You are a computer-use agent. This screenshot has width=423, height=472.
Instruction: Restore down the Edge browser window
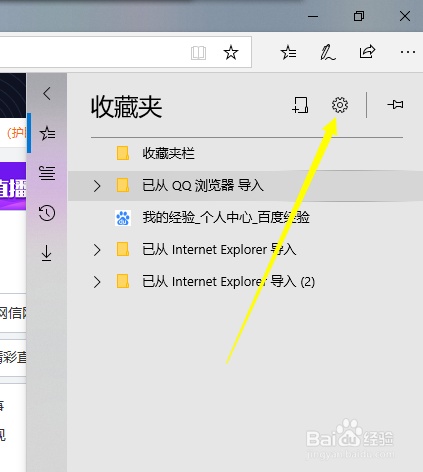[x=359, y=16]
